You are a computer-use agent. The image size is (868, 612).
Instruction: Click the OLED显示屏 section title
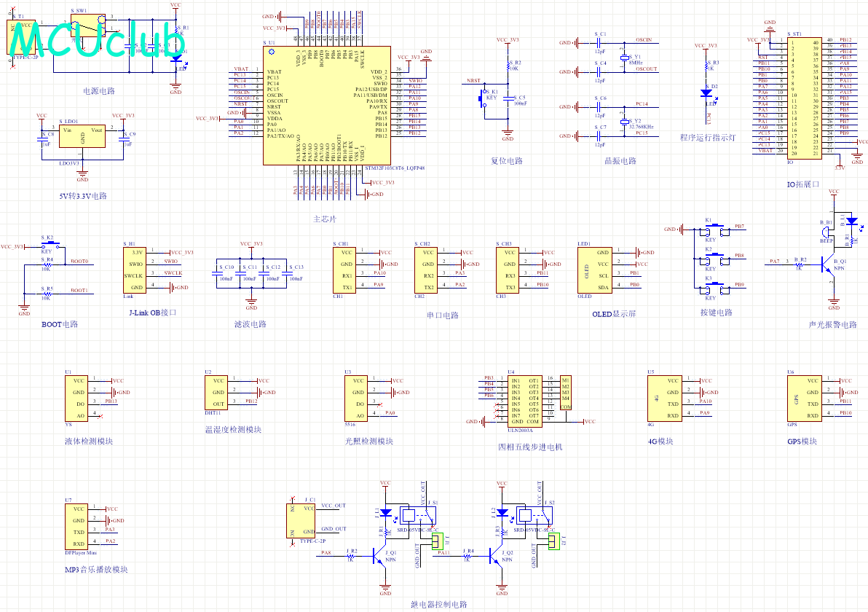pos(614,314)
